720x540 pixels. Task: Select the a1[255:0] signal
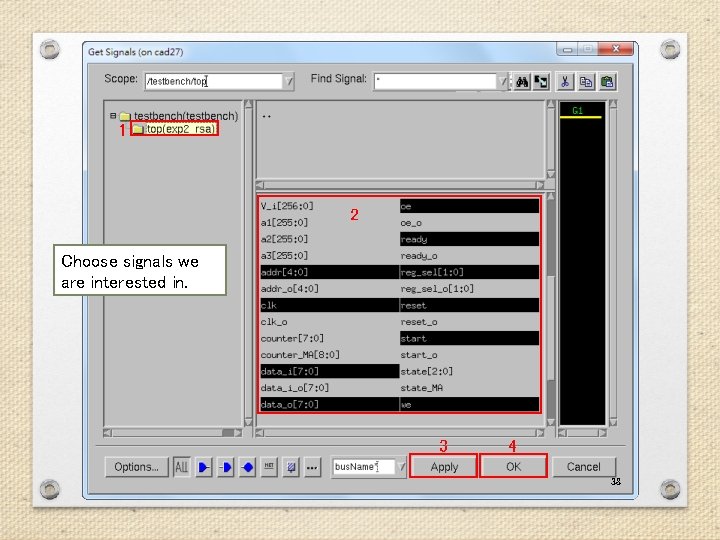pos(330,223)
